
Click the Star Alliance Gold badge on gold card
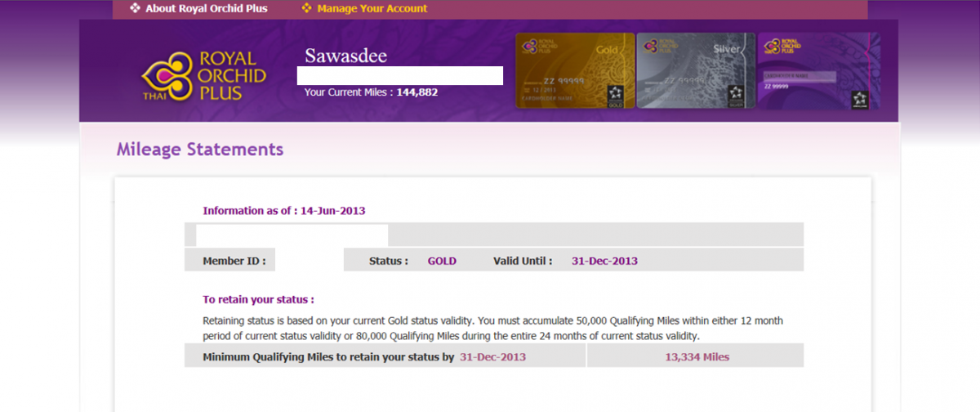pyautogui.click(x=615, y=95)
